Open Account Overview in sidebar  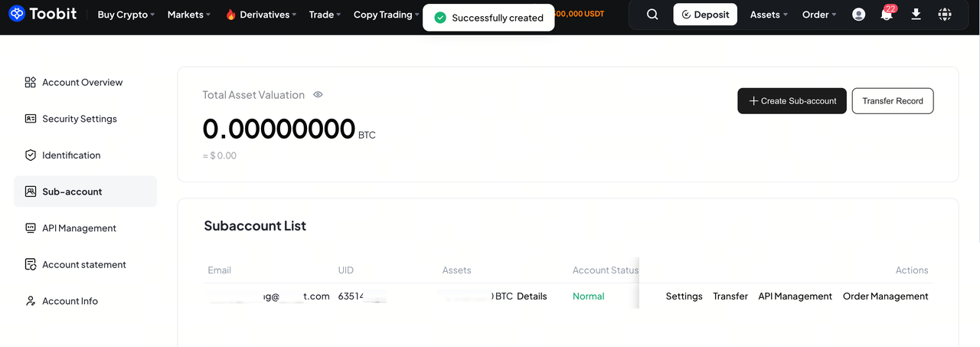pos(82,83)
